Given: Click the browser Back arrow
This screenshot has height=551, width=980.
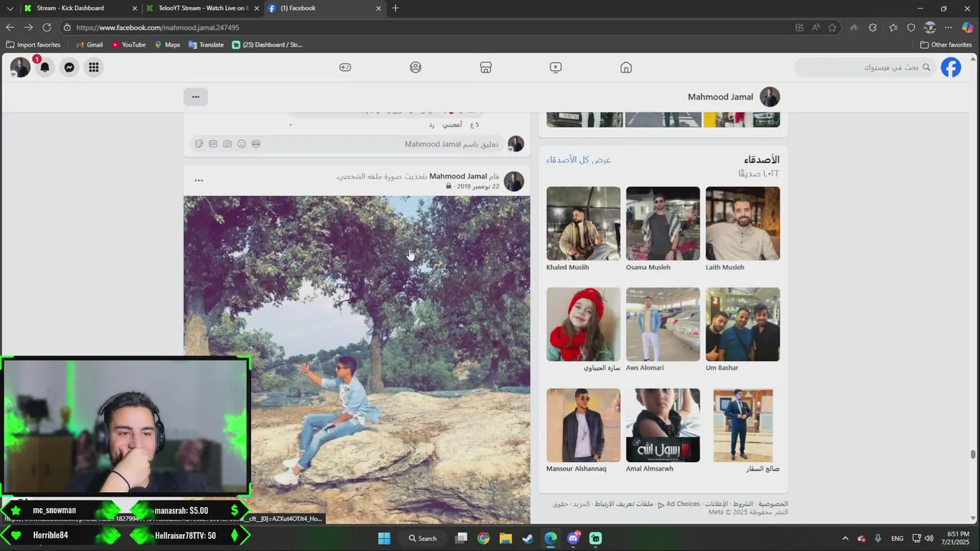Looking at the screenshot, I should click(x=10, y=28).
